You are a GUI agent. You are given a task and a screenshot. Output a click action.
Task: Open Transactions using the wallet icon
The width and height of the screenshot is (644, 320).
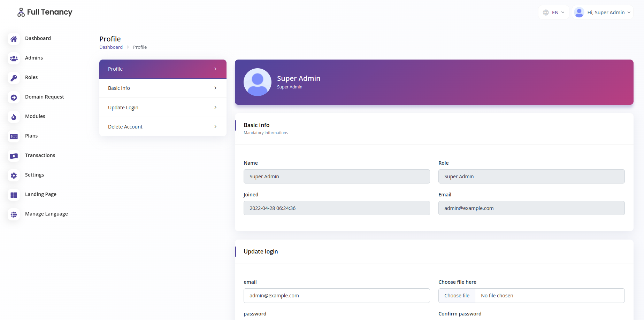(x=14, y=156)
